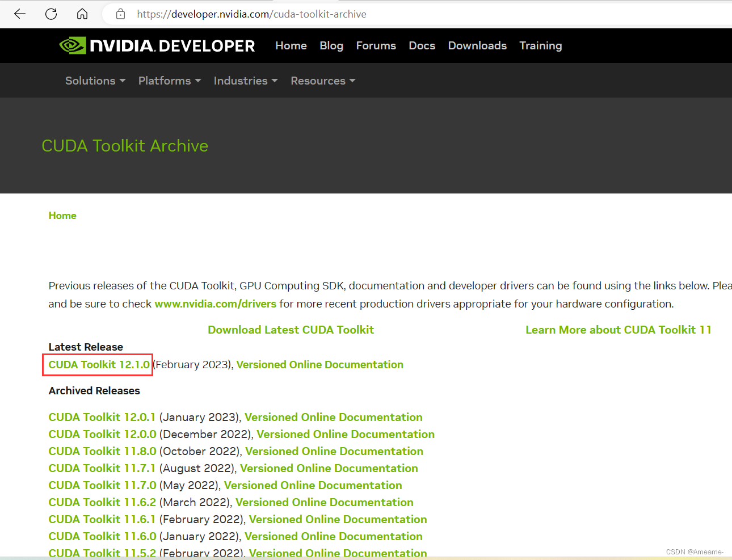Viewport: 732px width, 560px height.
Task: Reload the current page
Action: click(x=51, y=14)
